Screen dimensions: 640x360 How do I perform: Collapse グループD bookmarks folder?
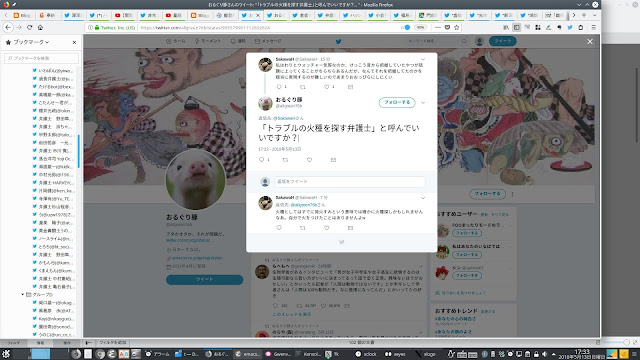[x=23, y=294]
